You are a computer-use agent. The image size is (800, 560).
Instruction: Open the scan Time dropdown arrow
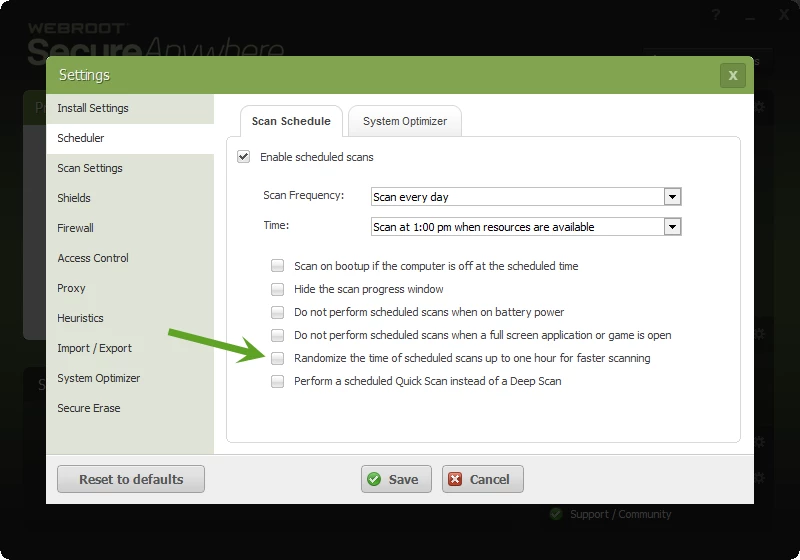(672, 227)
